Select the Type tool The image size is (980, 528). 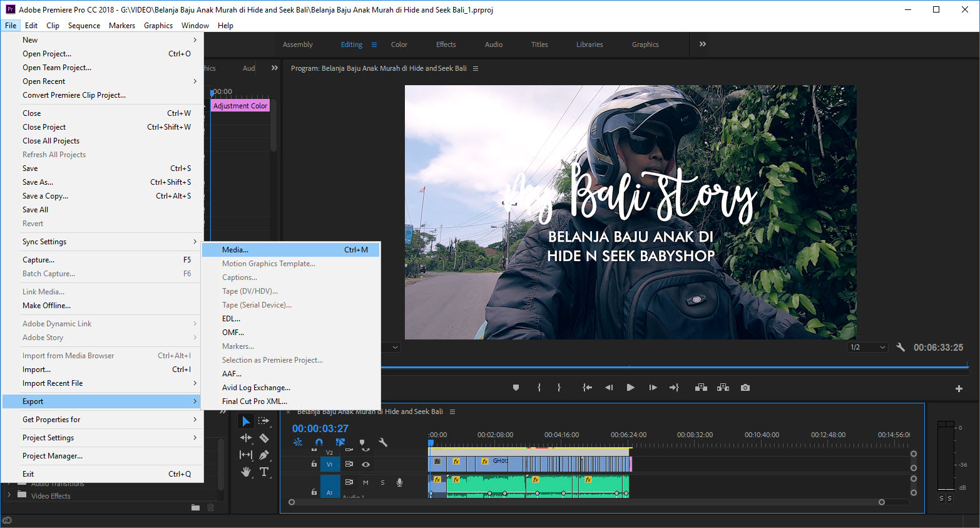(x=264, y=472)
